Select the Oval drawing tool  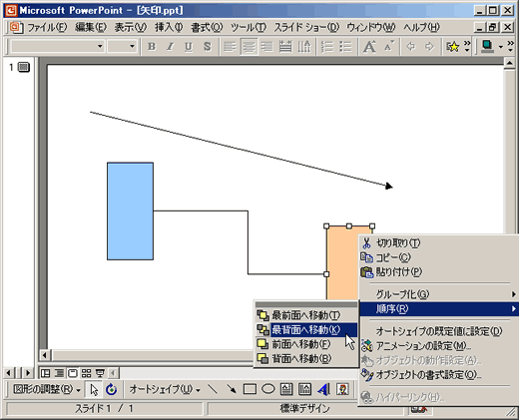click(268, 389)
